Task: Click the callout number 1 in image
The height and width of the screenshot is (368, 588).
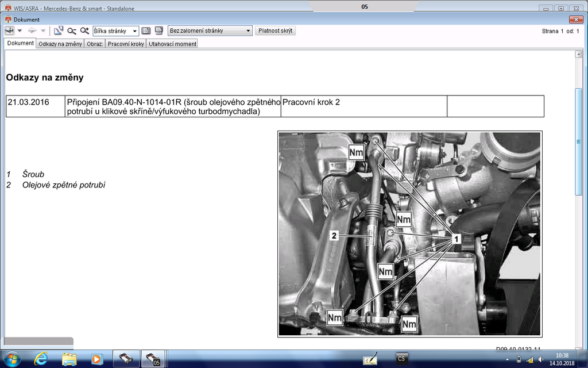Action: pyautogui.click(x=456, y=239)
